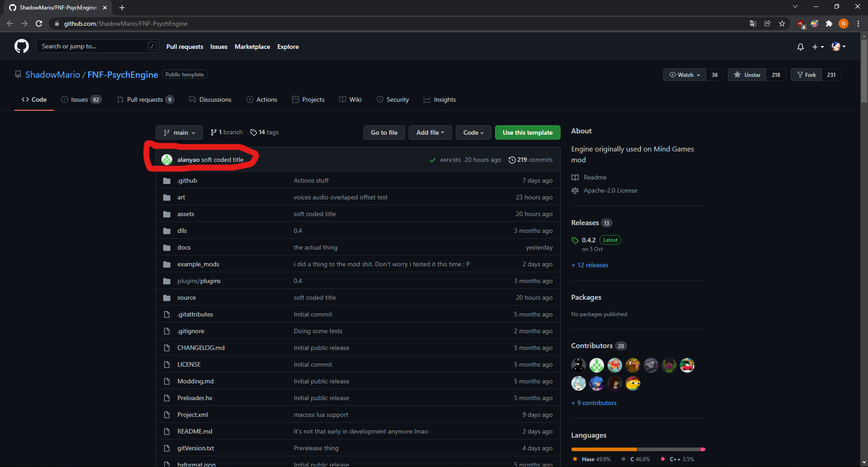This screenshot has width=868, height=467.
Task: Click Watch to change notification settings
Action: [x=684, y=75]
